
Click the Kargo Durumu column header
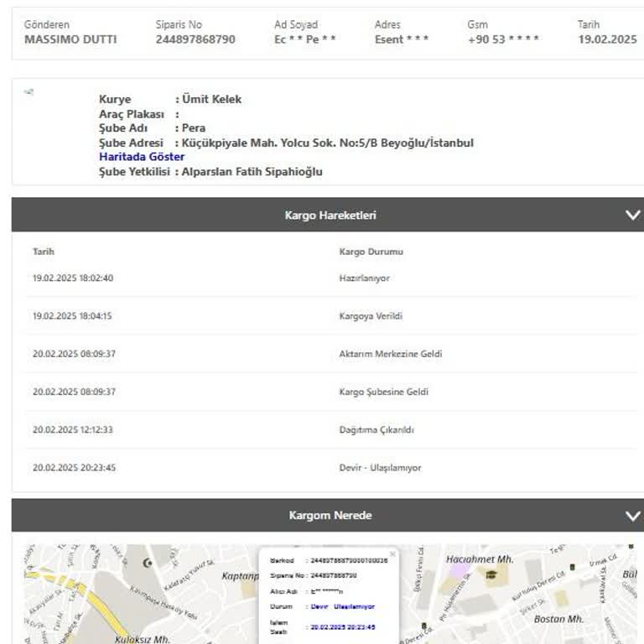coord(371,252)
